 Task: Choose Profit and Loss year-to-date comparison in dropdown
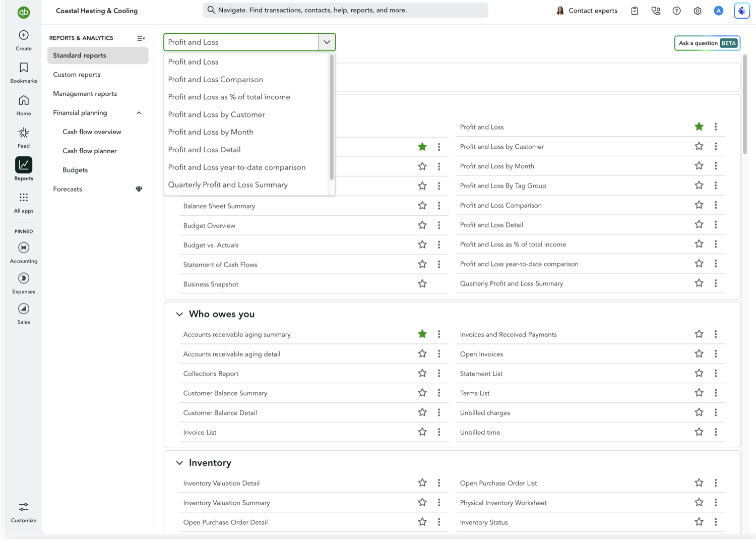click(237, 167)
